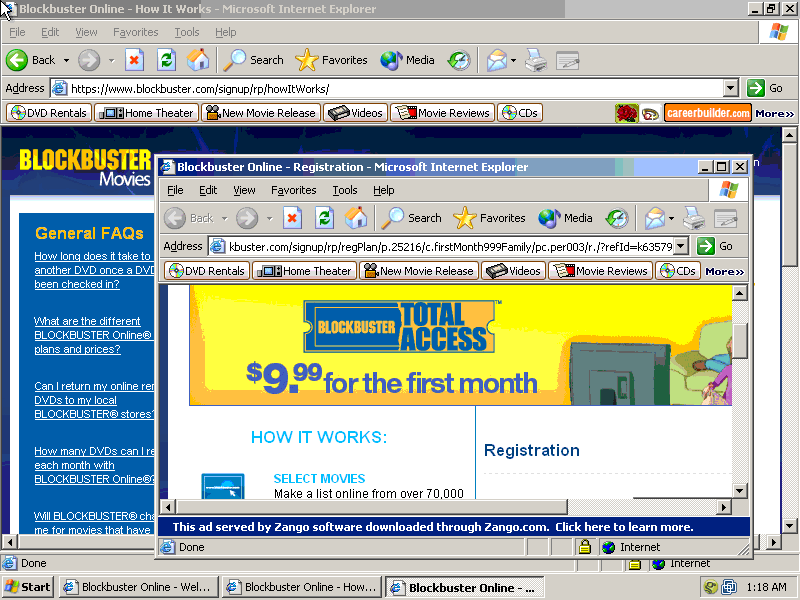This screenshot has width=800, height=600.
Task: Click Back arrow in How It Works window
Action: 17,60
